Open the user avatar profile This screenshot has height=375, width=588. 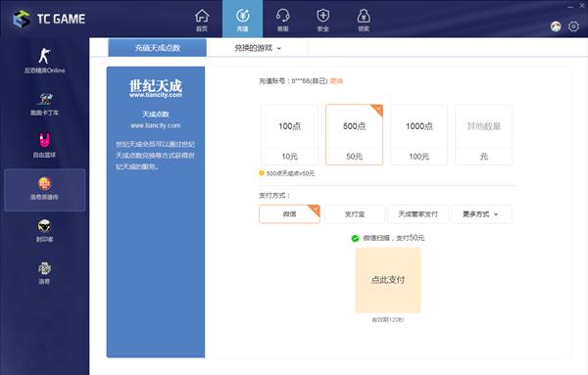click(556, 26)
